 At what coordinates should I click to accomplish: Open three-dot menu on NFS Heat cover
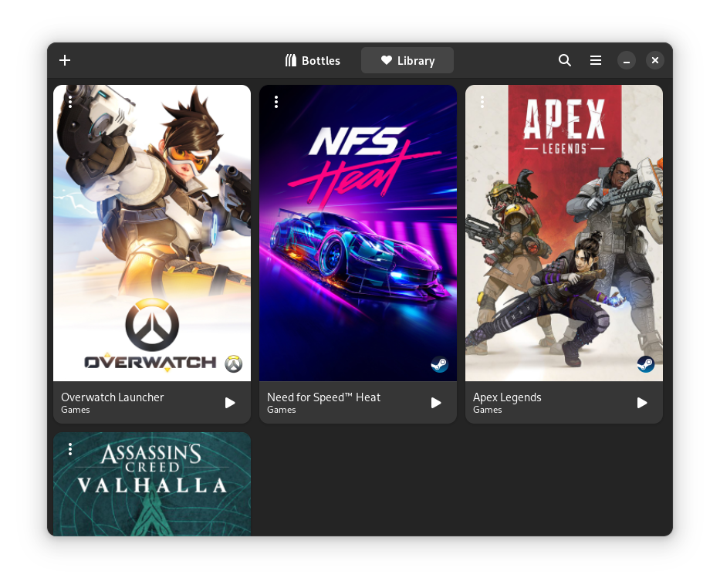[276, 102]
